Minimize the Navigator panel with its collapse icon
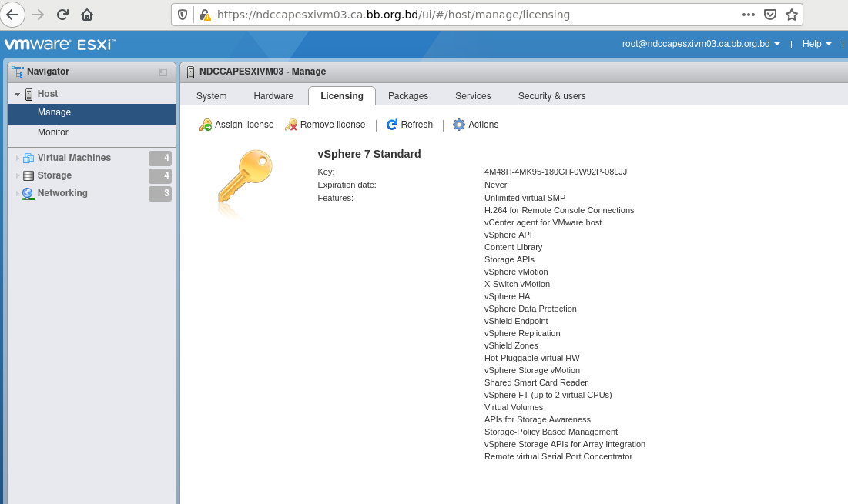Screen dimensions: 848x504 [163, 72]
